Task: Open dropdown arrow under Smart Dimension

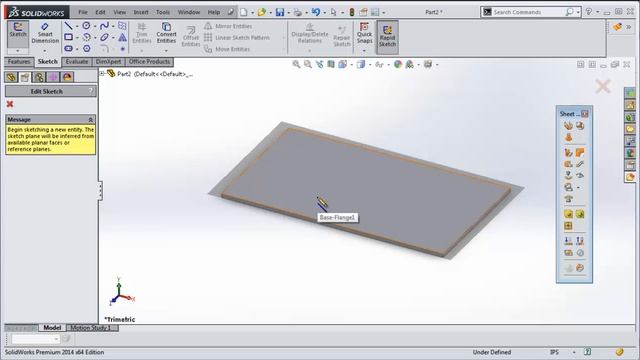Action: click(45, 51)
